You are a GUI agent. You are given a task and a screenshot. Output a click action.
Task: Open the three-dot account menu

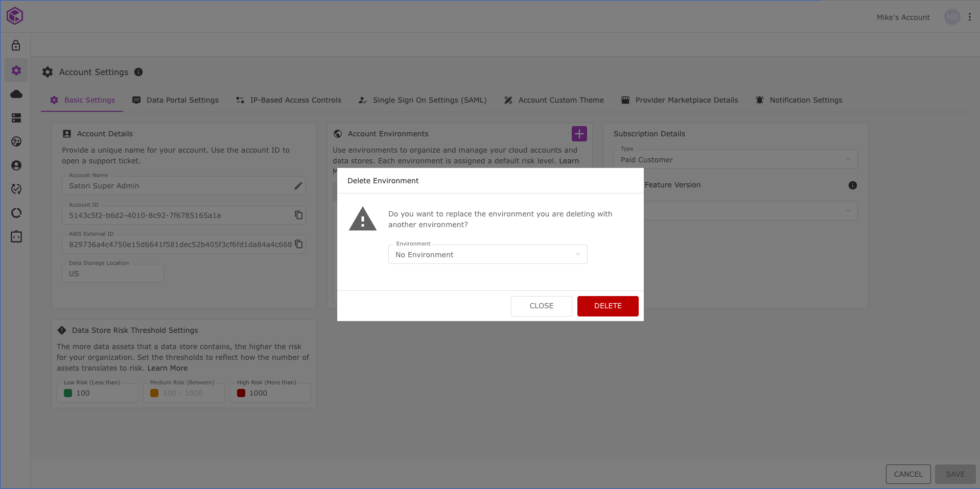(x=969, y=17)
